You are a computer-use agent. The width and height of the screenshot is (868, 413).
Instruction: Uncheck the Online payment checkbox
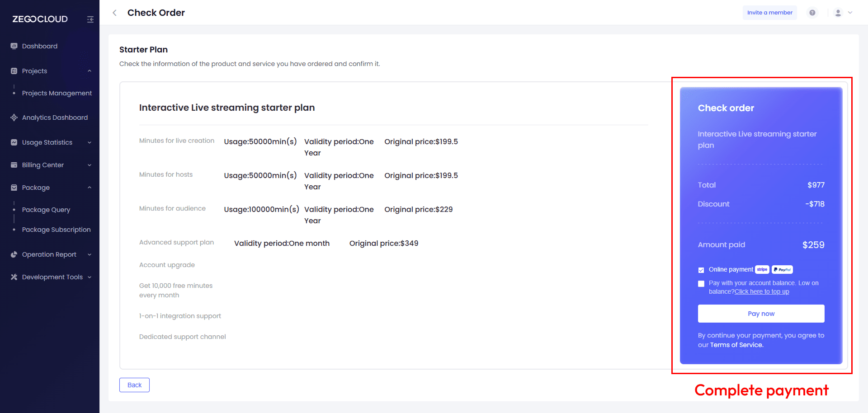(701, 270)
